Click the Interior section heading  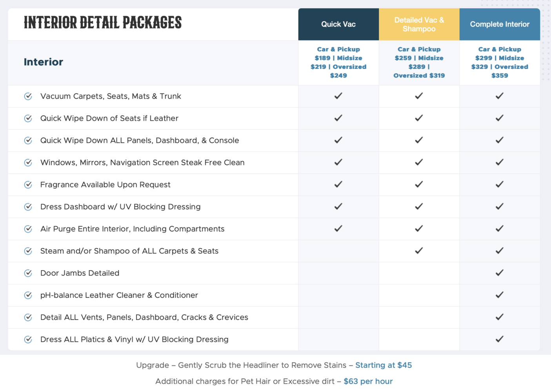44,62
